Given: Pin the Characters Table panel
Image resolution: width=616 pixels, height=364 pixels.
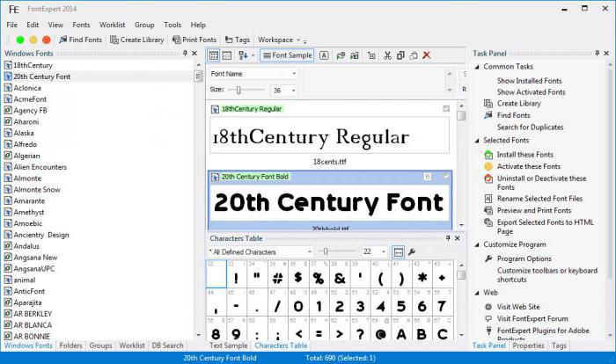Looking at the screenshot, I should [448, 238].
